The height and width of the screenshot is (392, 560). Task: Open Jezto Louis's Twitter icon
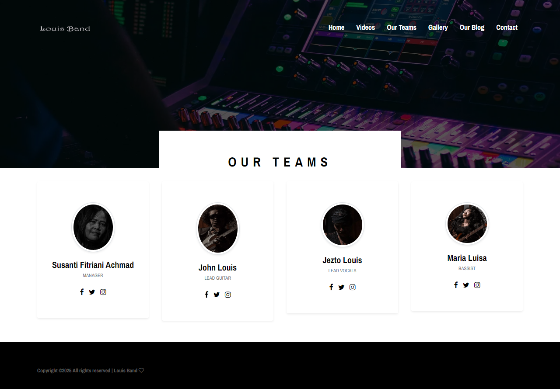pos(341,287)
